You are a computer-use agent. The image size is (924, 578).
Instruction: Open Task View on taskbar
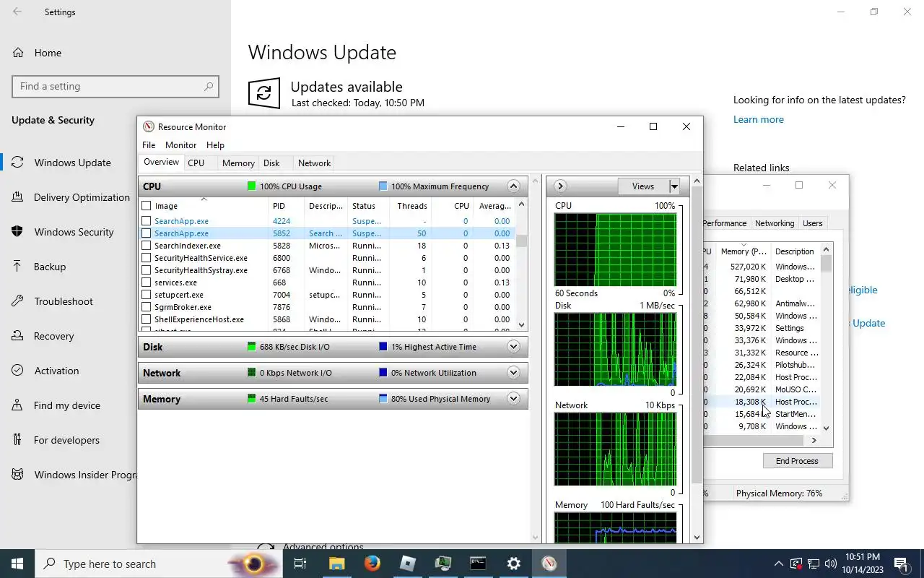coord(301,564)
